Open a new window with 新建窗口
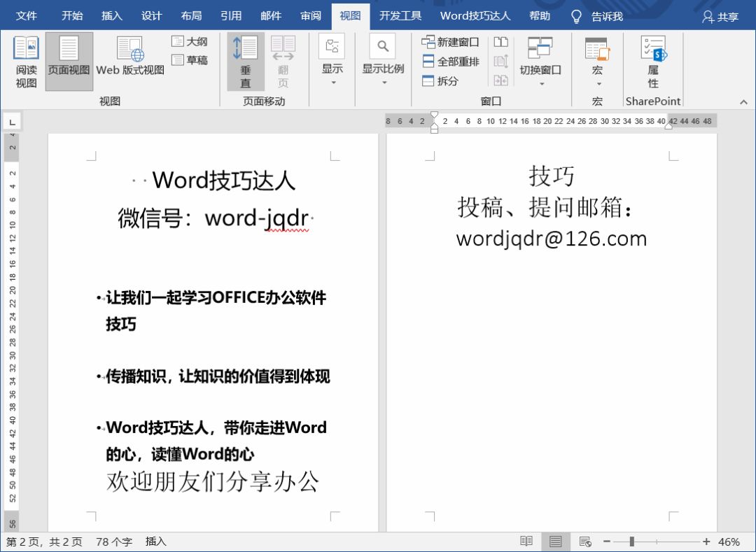 450,43
